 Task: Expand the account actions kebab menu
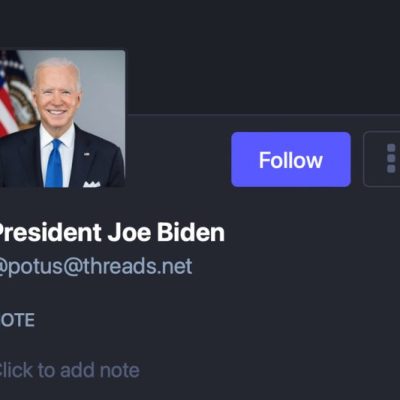383,159
